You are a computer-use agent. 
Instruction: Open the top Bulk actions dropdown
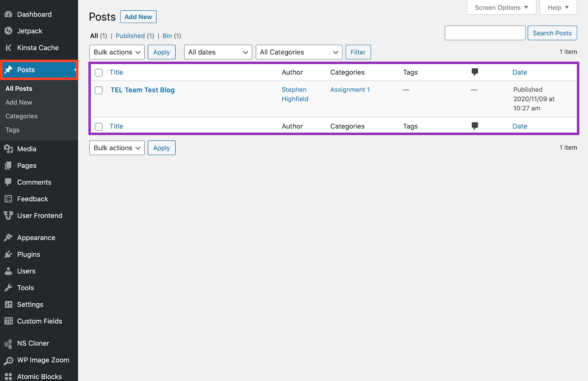coord(117,52)
